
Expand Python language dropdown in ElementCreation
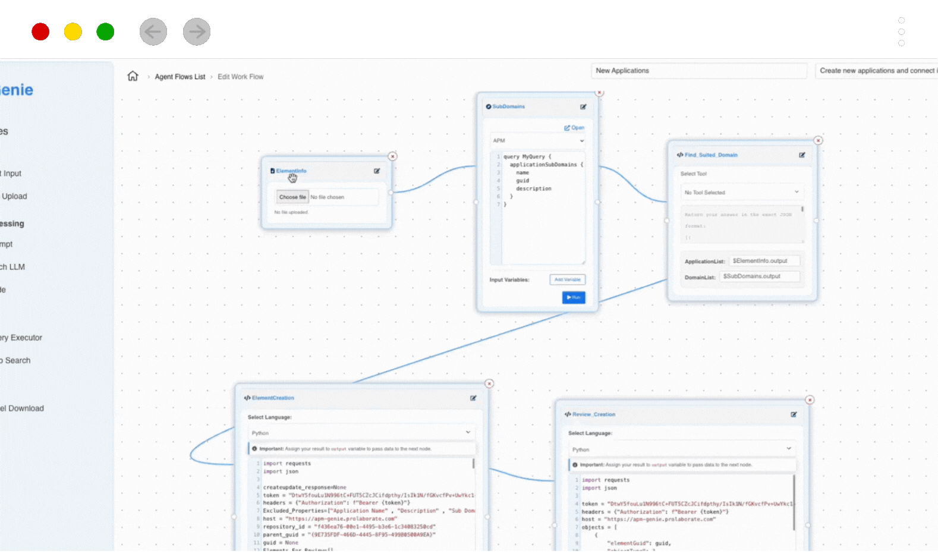(361, 433)
